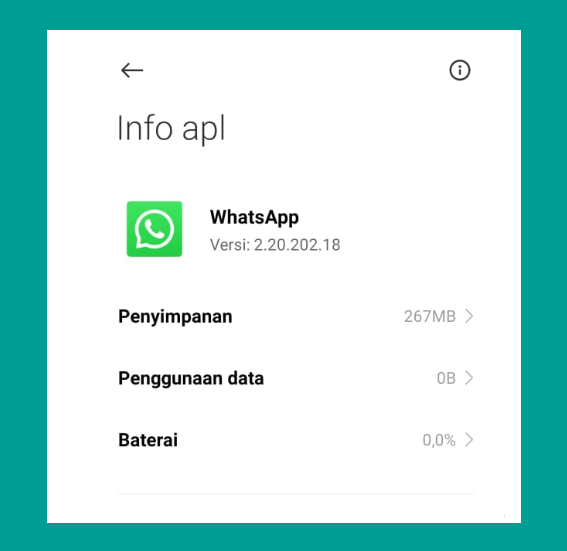Open the Penggunaan data menu entry
Image resolution: width=567 pixels, height=551 pixels.
[x=296, y=378]
